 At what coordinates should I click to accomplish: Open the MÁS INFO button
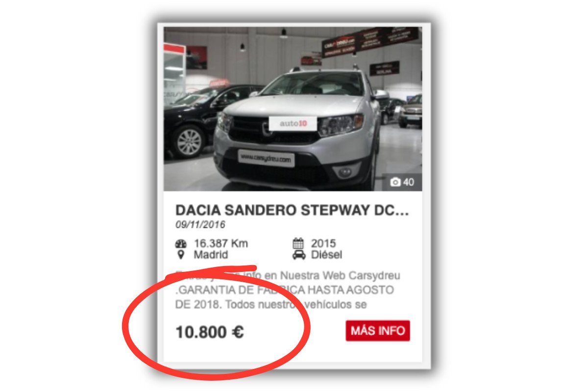[378, 331]
